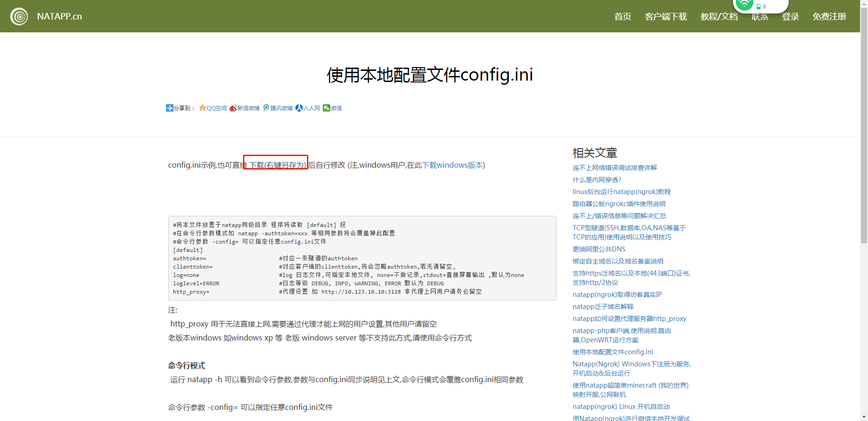The image size is (868, 421).
Task: Open 绑定自主域名以及域名备案说明 article
Action: tap(618, 261)
